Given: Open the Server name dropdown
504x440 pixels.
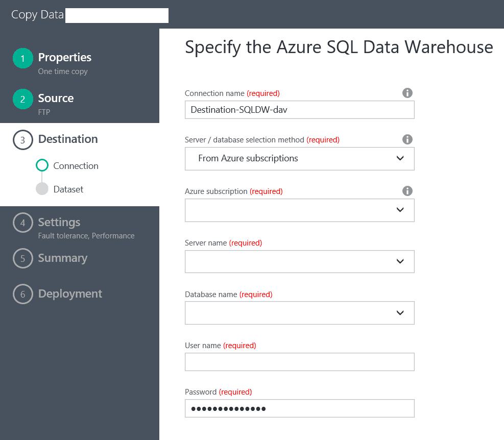Looking at the screenshot, I should (x=300, y=262).
